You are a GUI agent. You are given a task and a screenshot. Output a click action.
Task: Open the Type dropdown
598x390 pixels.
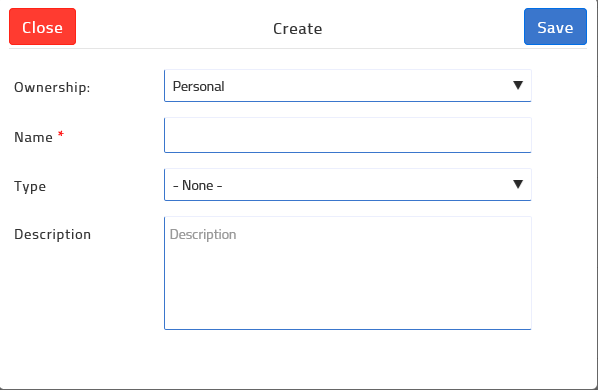click(347, 185)
